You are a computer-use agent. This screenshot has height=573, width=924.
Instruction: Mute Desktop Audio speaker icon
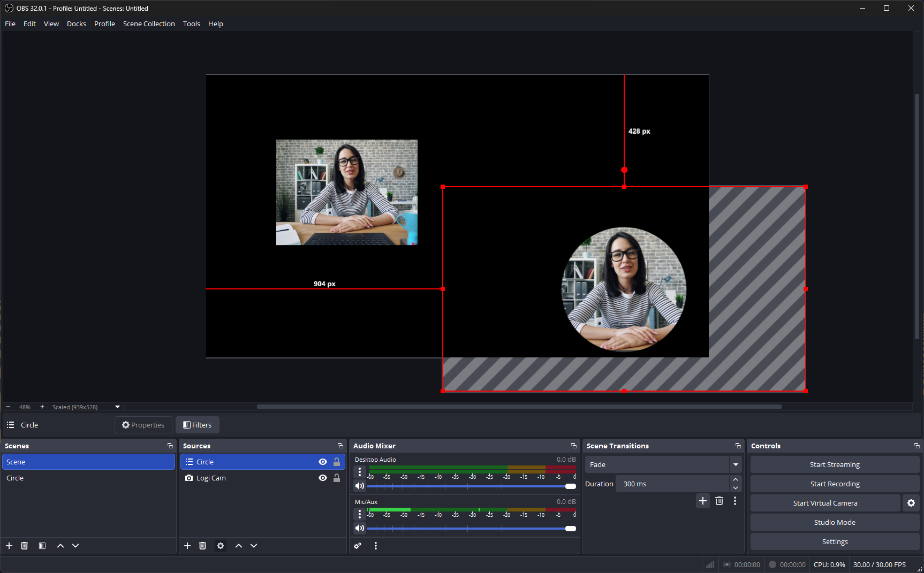360,486
